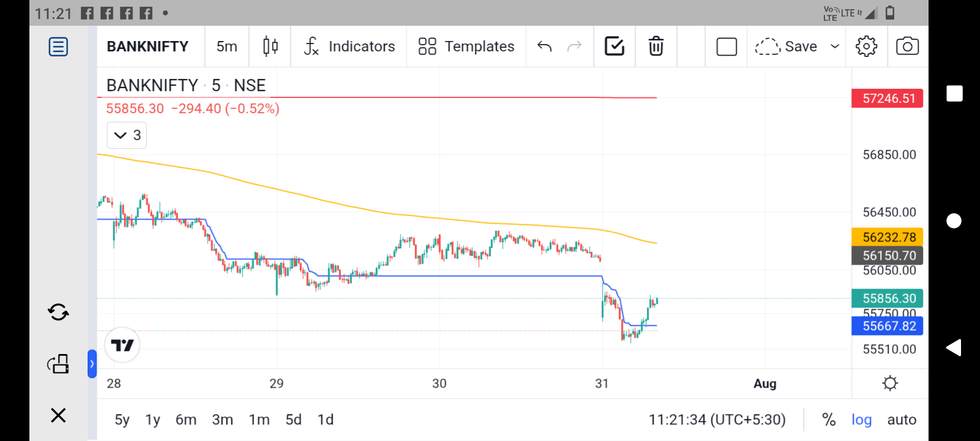Click the 28 date on time axis
The width and height of the screenshot is (980, 441).
point(114,383)
